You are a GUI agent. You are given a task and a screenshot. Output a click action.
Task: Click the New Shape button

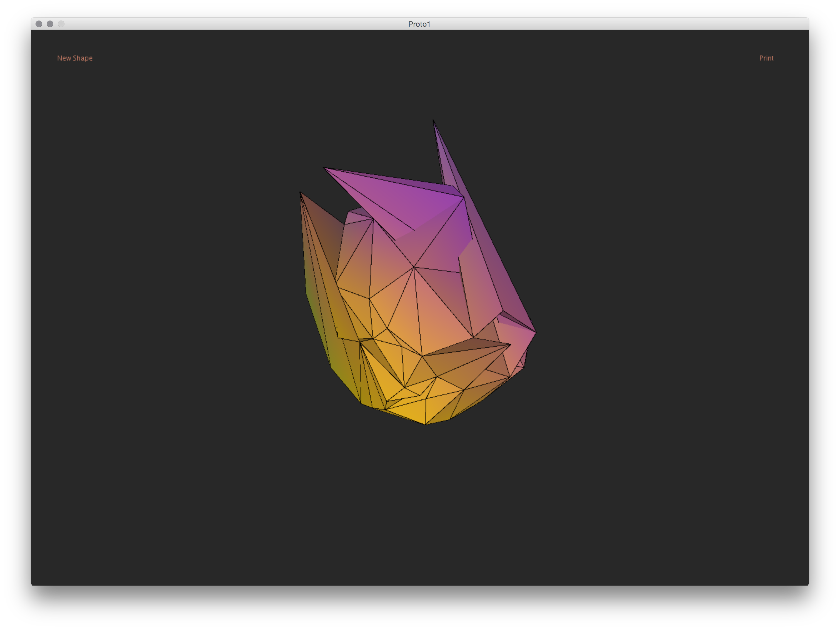[75, 58]
